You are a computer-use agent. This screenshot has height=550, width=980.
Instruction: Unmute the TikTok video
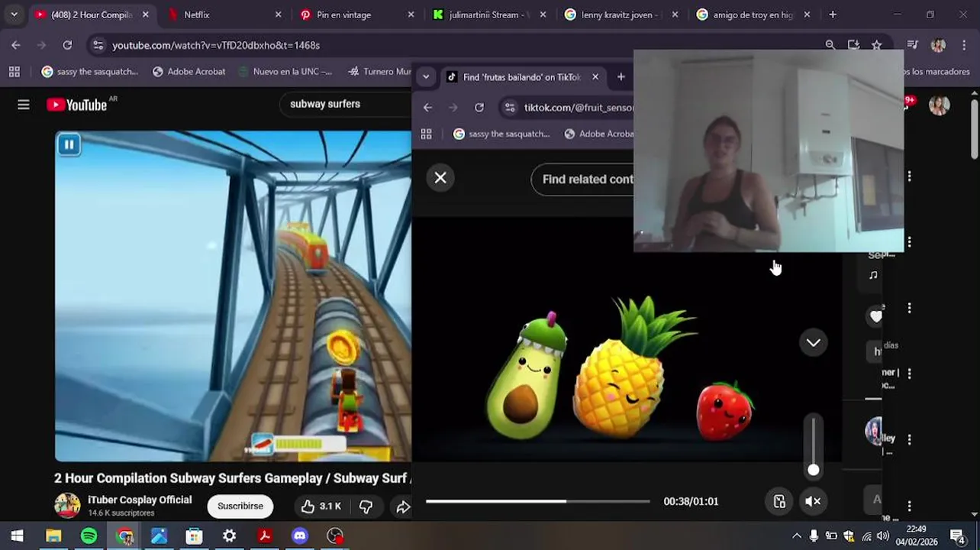click(x=814, y=502)
